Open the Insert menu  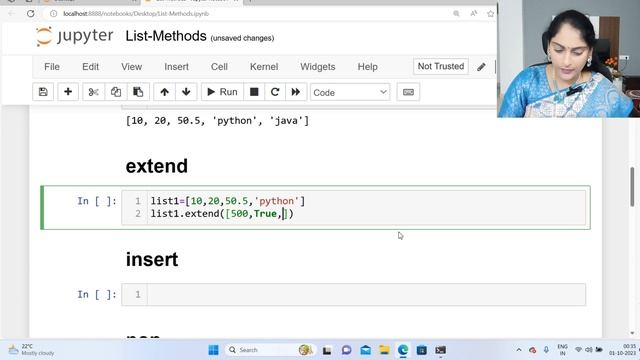tap(176, 67)
